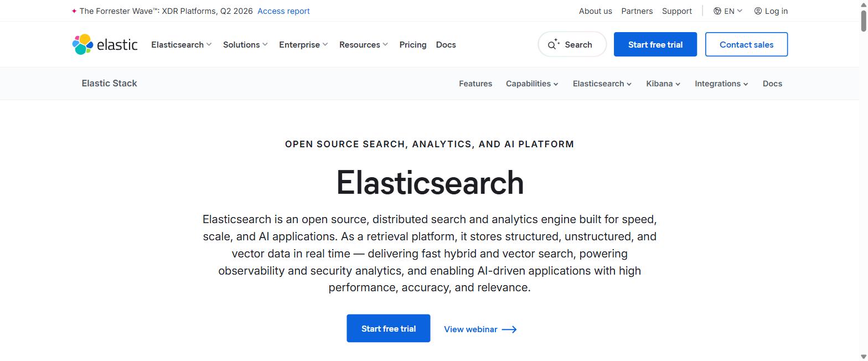The width and height of the screenshot is (868, 361).
Task: Open the Resources dropdown
Action: click(x=364, y=45)
